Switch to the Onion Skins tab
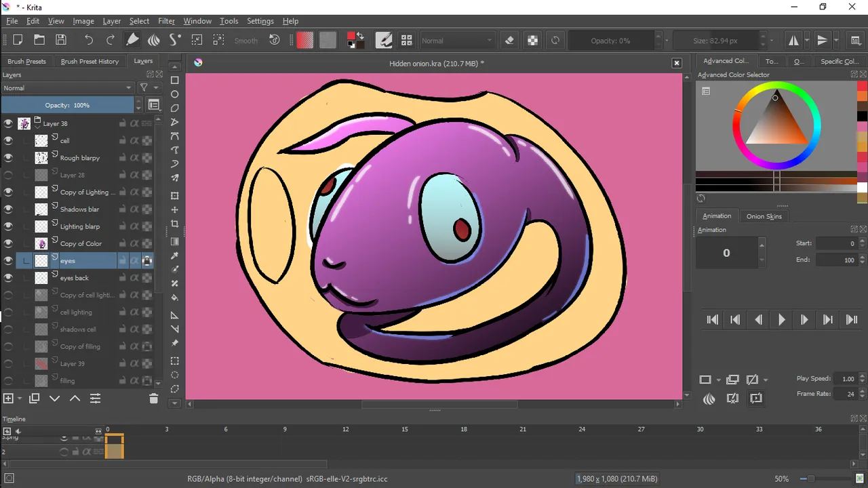 tap(764, 216)
